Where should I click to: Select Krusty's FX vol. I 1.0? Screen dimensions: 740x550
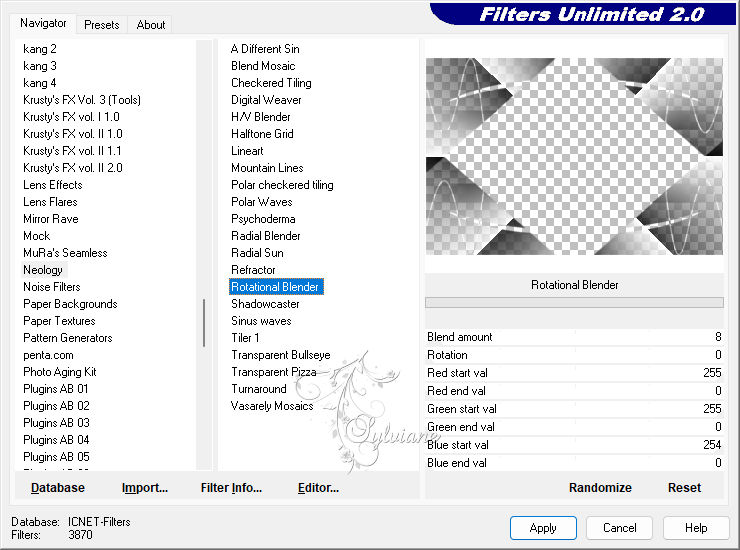pos(71,117)
